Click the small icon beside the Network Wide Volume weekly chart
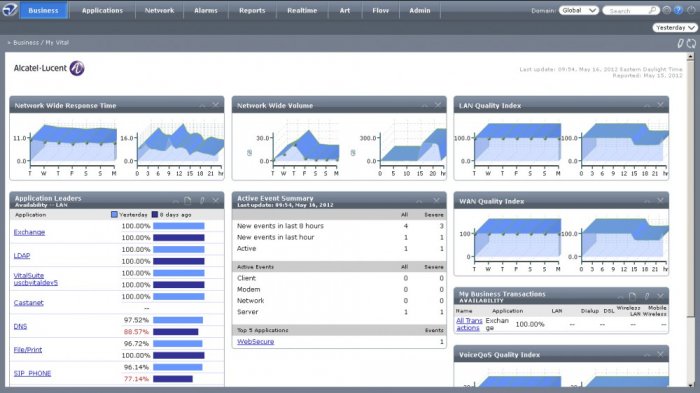 [x=250, y=153]
